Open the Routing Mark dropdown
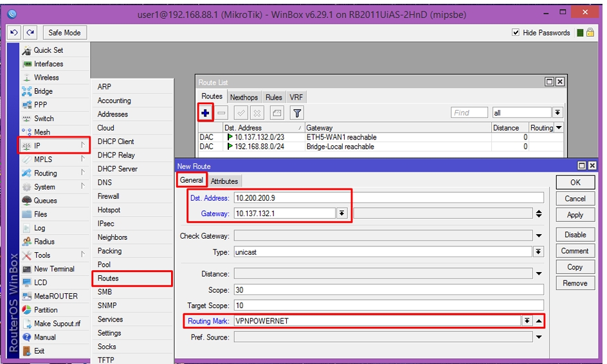The image size is (607, 364). coord(527,321)
